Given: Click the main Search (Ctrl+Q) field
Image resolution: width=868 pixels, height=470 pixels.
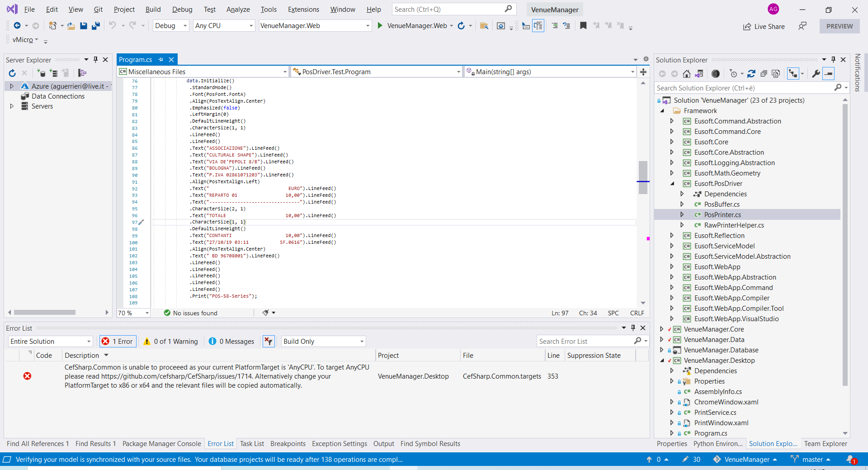Looking at the screenshot, I should tap(453, 9).
